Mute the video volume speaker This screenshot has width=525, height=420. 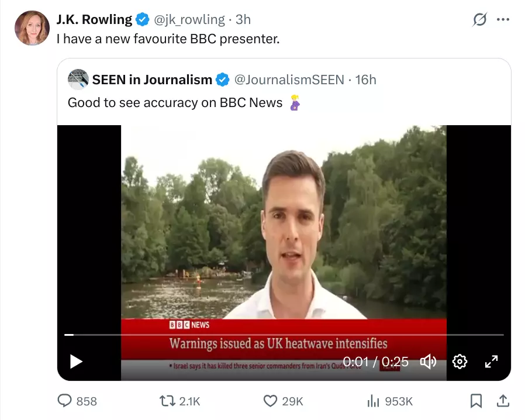point(428,362)
